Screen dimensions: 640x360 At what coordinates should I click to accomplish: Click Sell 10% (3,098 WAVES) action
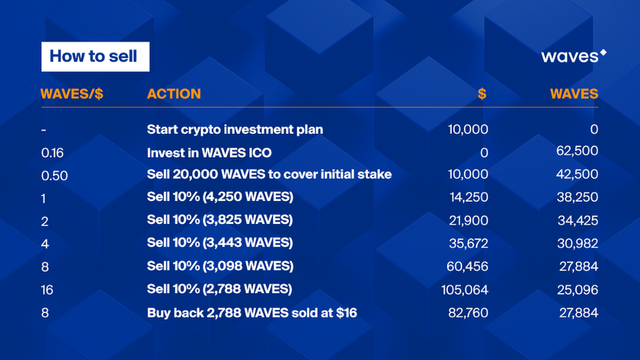pyautogui.click(x=220, y=266)
